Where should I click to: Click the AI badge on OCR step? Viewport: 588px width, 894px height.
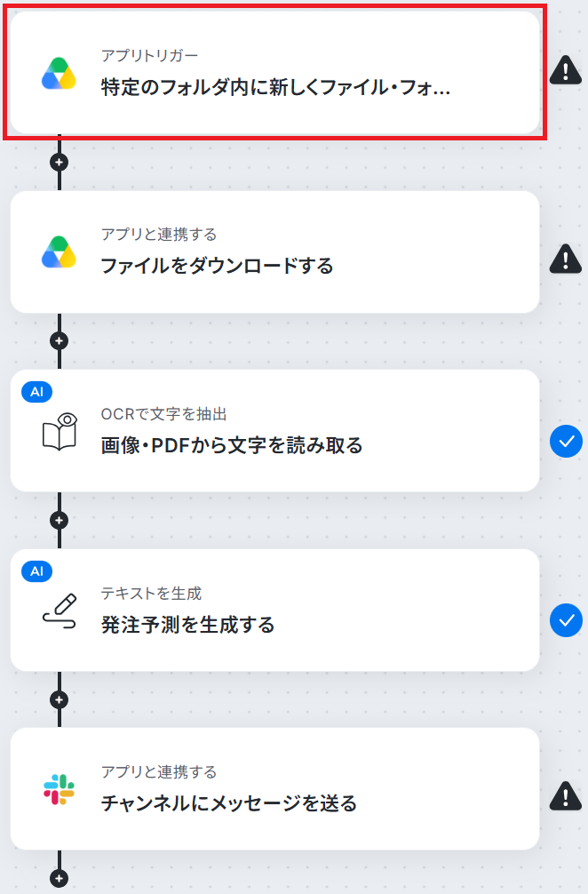(x=37, y=392)
